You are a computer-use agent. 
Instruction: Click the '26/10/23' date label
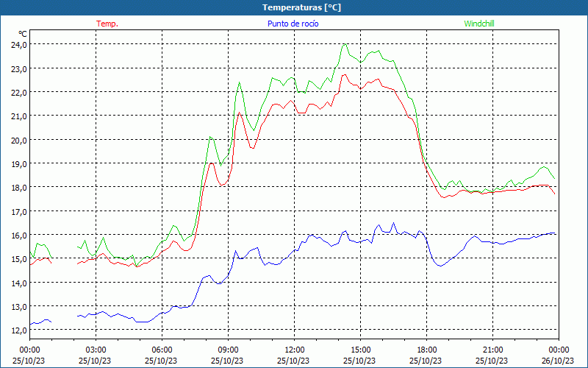click(558, 361)
